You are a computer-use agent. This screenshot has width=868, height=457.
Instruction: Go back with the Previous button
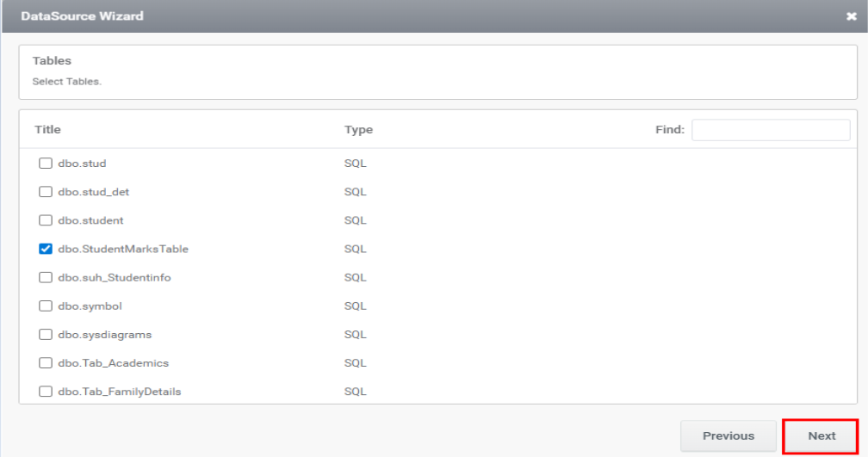728,435
